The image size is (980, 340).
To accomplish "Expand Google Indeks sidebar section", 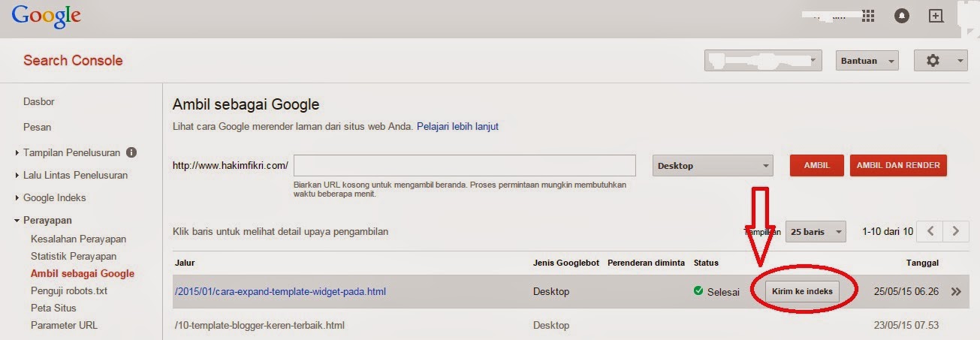I will click(x=50, y=198).
